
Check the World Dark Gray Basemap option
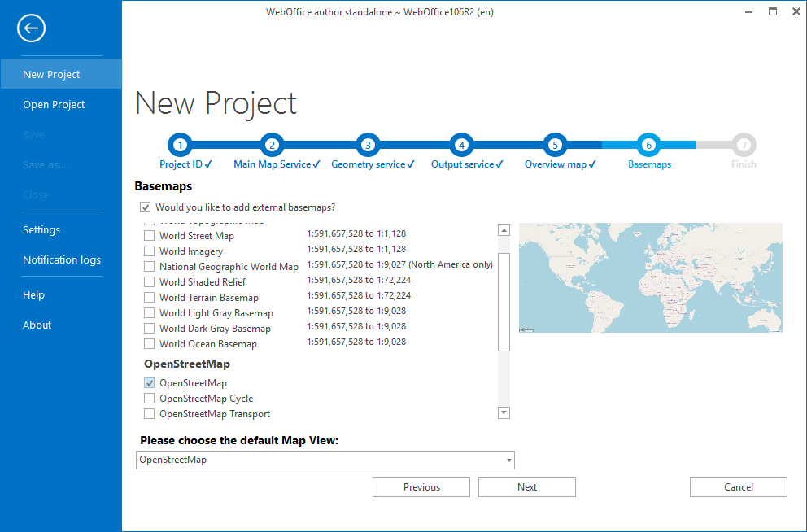click(149, 328)
